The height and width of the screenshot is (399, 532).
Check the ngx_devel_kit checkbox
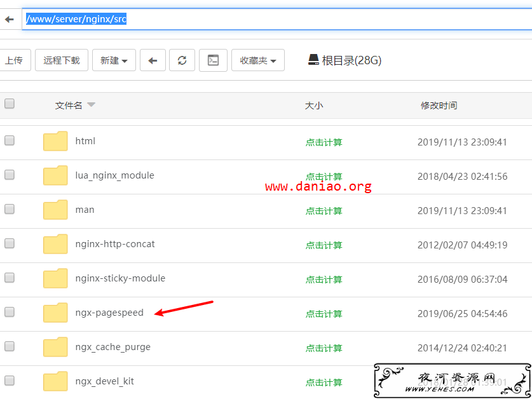coord(10,381)
